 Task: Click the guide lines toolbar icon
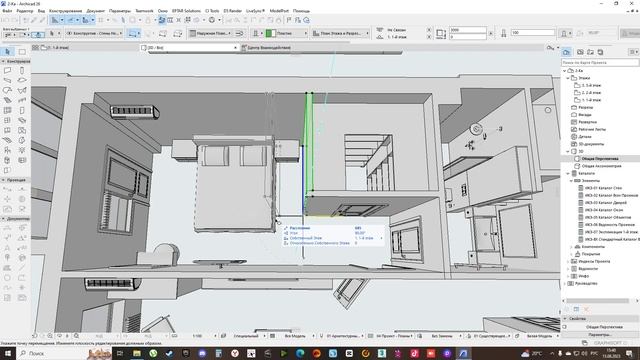71,20
